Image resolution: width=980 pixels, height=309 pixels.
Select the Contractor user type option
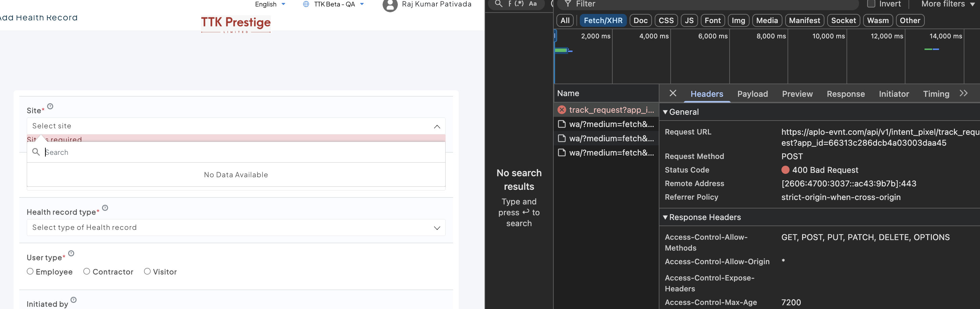pos(87,271)
